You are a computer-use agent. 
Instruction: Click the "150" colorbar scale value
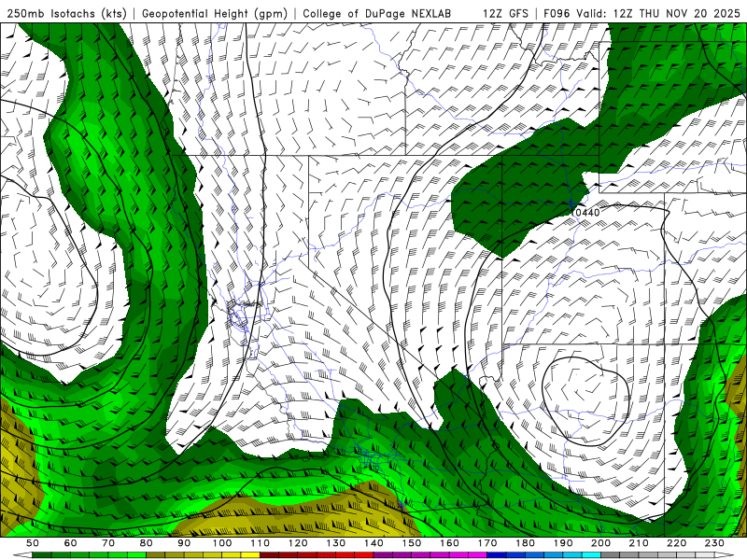point(412,543)
